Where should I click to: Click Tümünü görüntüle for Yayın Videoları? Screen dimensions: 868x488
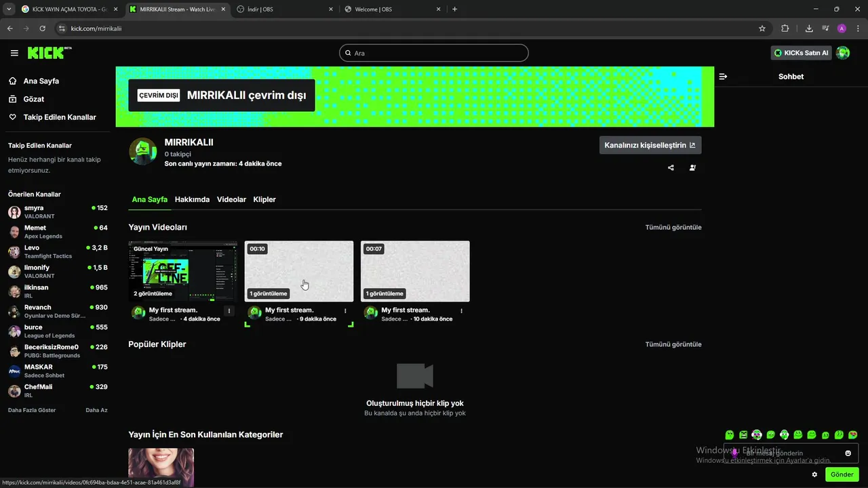pyautogui.click(x=673, y=227)
